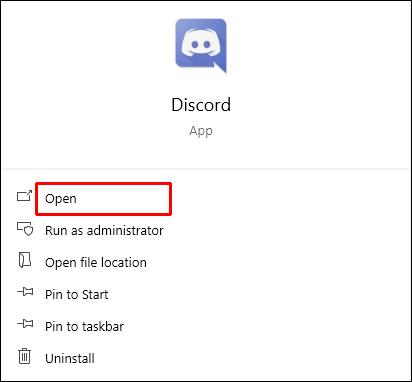The image size is (412, 382).
Task: Click the pin icon next to Pin to Start
Action: click(x=25, y=292)
